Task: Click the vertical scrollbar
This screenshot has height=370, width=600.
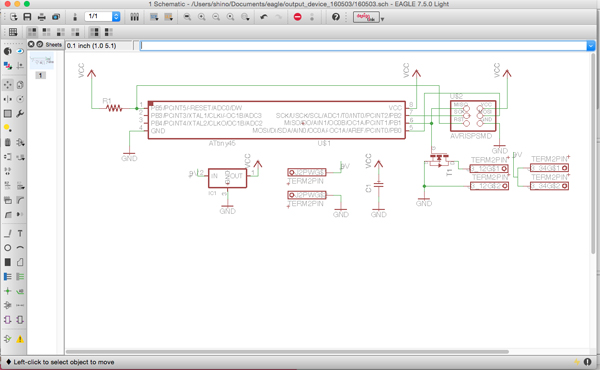Action: tap(593, 153)
